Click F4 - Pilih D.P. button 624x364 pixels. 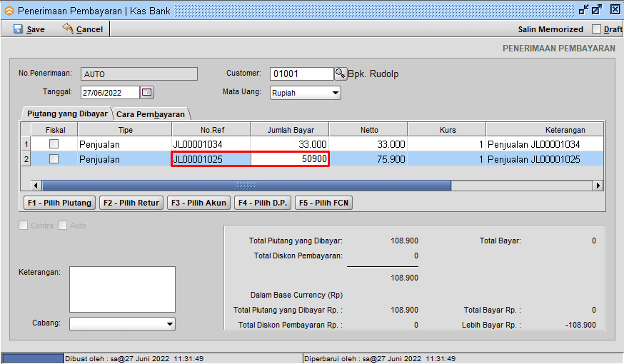point(263,203)
